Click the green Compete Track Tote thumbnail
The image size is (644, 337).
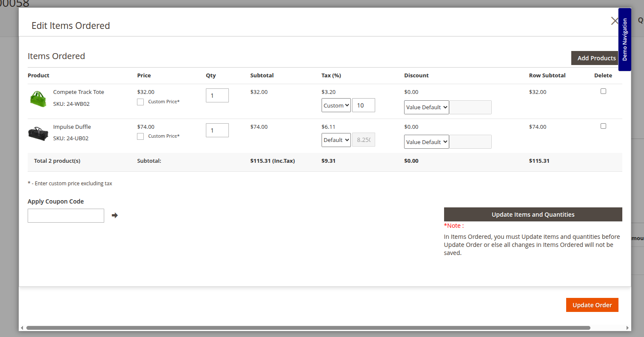pyautogui.click(x=38, y=99)
